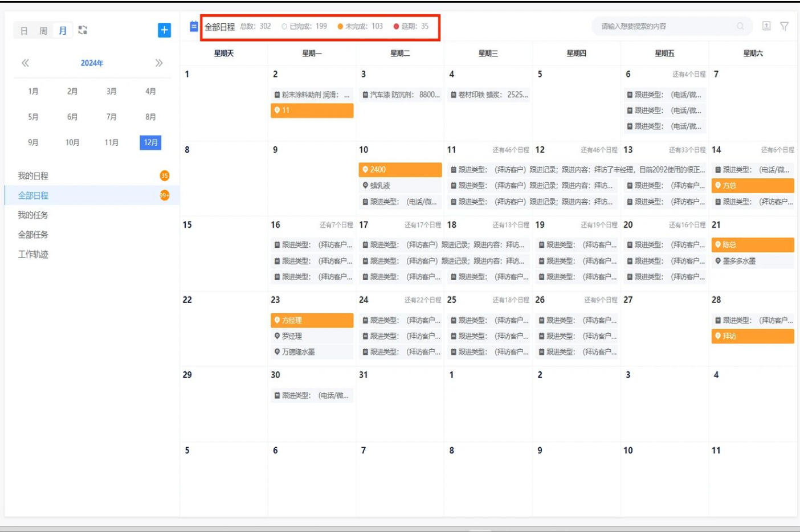Viewport: 800px width, 532px height.
Task: Expand 还有46个日程 on day 11
Action: coord(511,150)
